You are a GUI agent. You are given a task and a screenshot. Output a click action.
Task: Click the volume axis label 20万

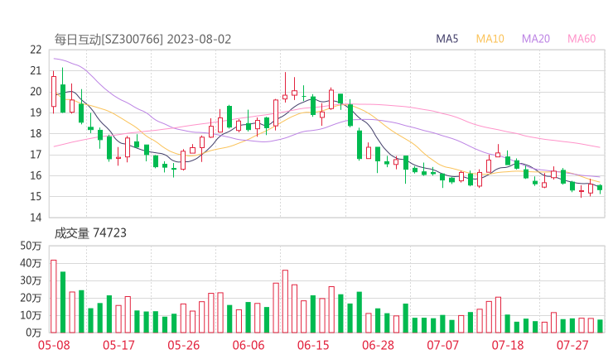tap(31, 298)
